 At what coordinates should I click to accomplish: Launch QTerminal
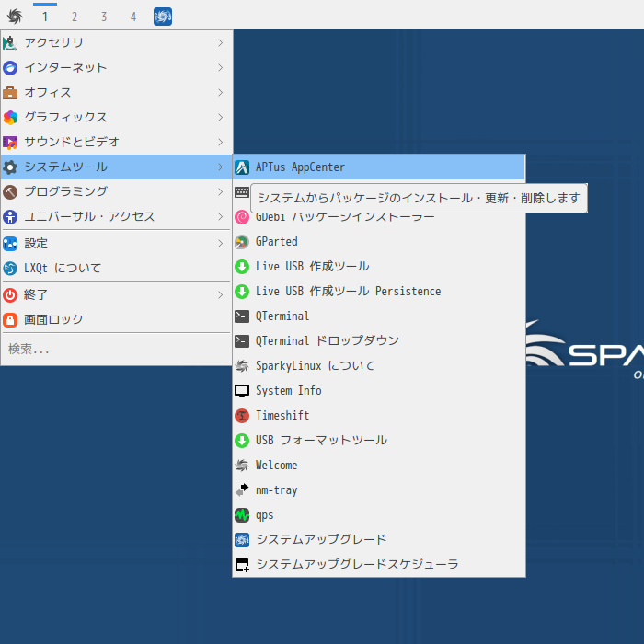point(379,316)
